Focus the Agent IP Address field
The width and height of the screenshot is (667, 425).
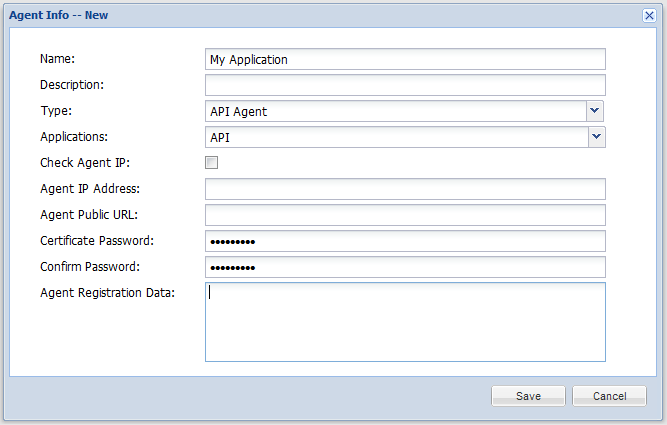[x=405, y=189]
